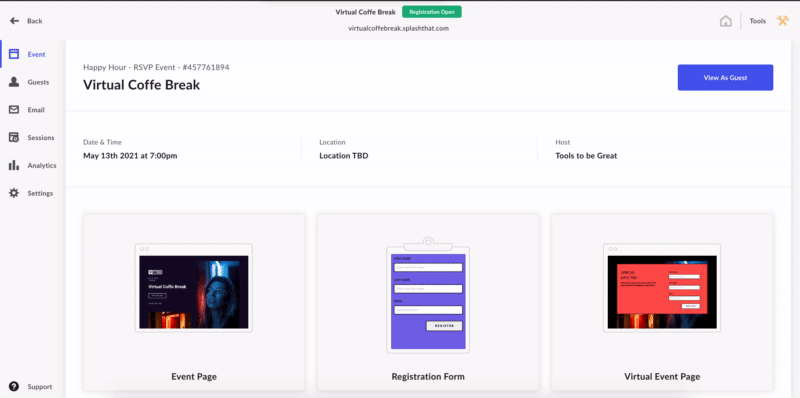Click the Date & Time label

click(x=102, y=142)
